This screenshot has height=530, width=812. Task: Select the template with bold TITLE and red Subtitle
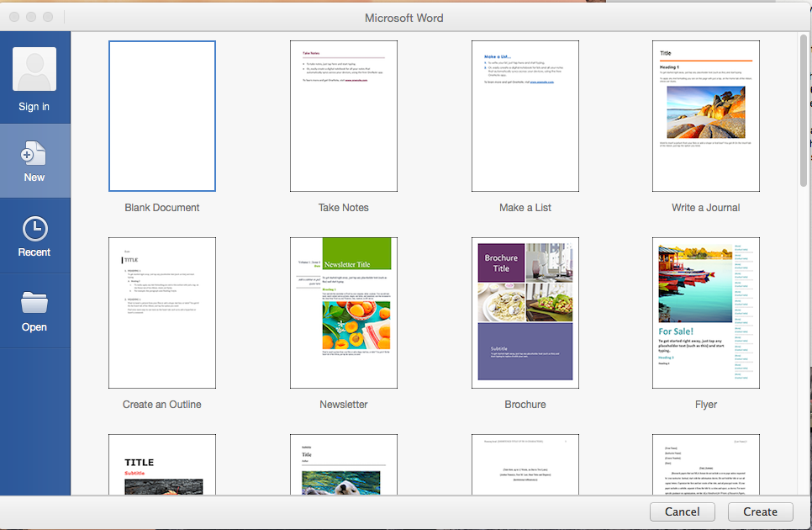click(x=162, y=464)
